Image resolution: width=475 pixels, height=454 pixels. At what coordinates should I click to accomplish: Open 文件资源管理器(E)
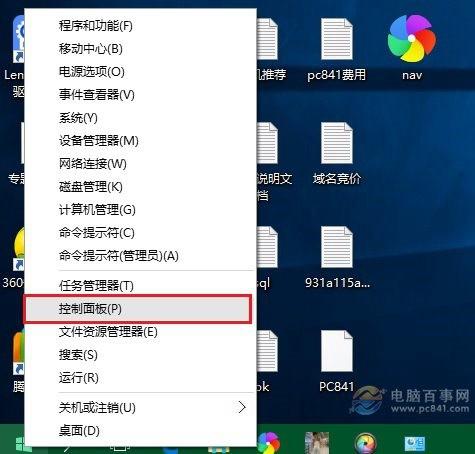tap(140, 332)
